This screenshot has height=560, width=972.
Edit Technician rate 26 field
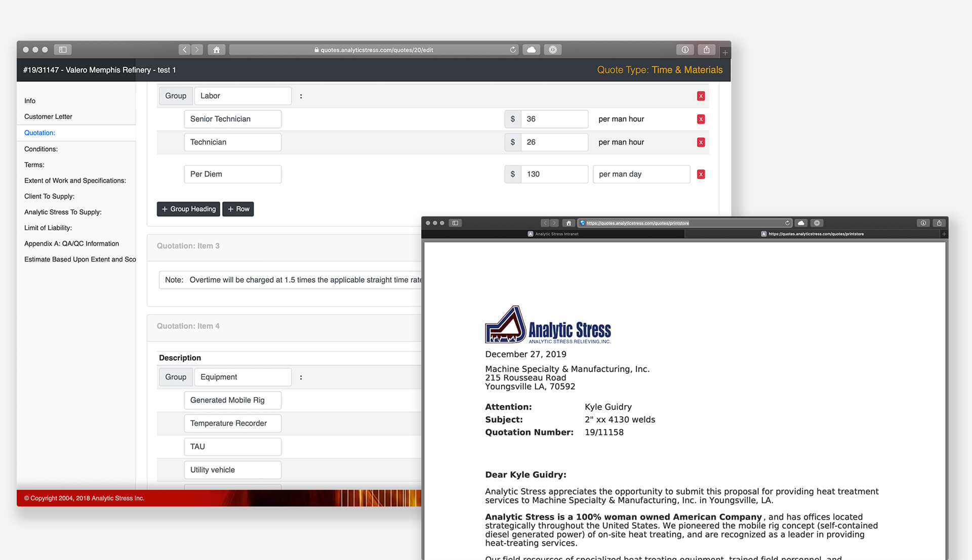pos(554,143)
